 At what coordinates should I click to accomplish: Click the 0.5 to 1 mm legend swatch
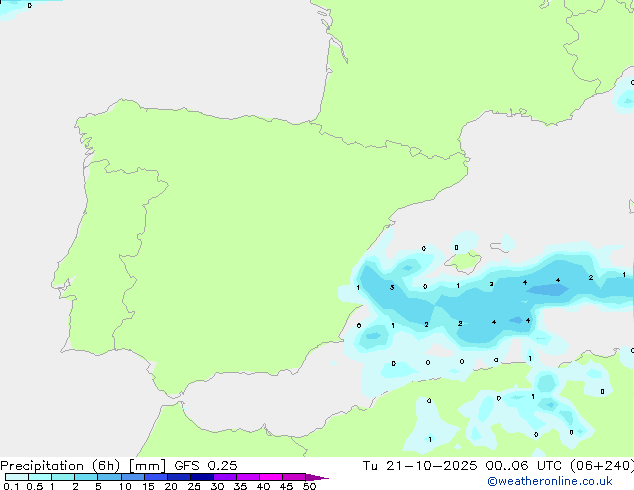(40, 477)
